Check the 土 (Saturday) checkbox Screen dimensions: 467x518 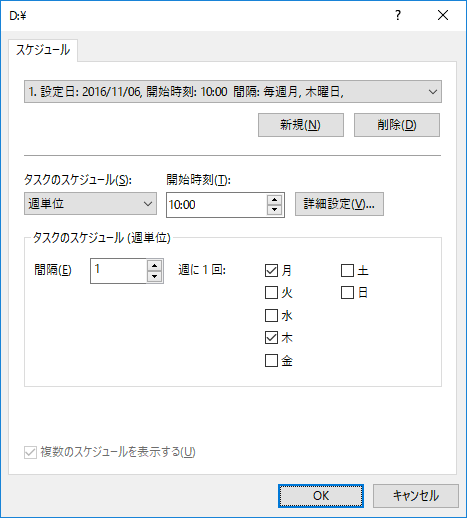pos(347,270)
